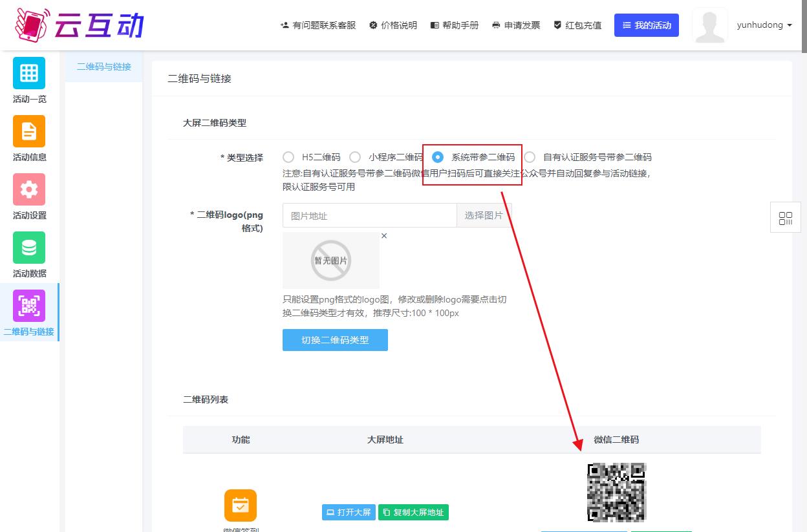The height and width of the screenshot is (532, 807).
Task: Click the 云互动 logo
Action: coord(79,25)
